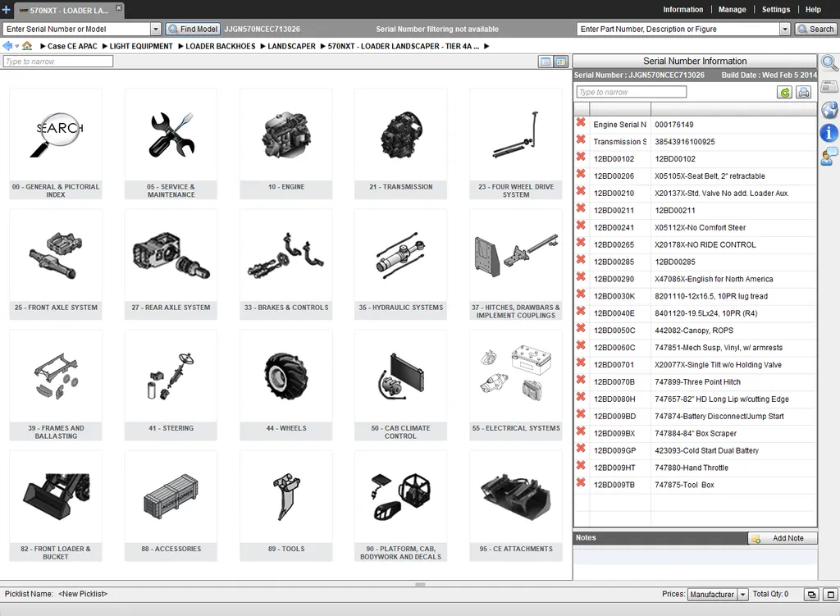Open 95 - CE ATTACHMENTS category
840x616 pixels.
[x=516, y=506]
